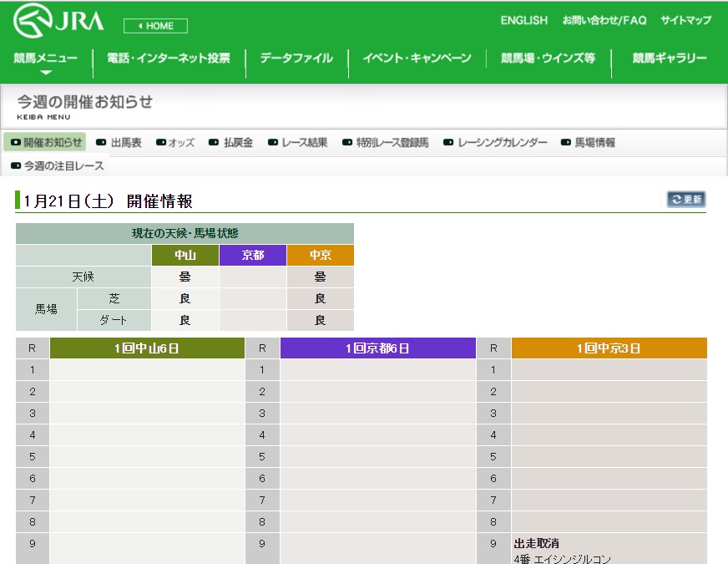The width and height of the screenshot is (728, 564).
Task: Click the bullet icon beside オッズ
Action: (x=161, y=142)
